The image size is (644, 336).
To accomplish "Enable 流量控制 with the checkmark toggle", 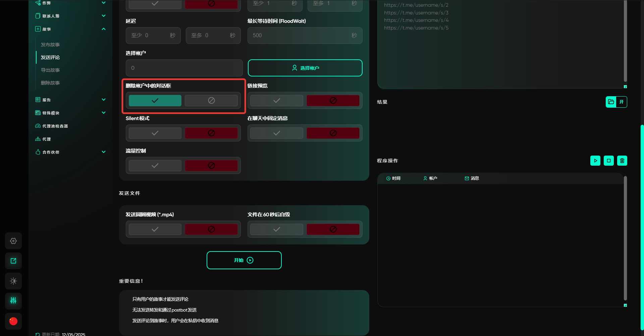I will 155,166.
